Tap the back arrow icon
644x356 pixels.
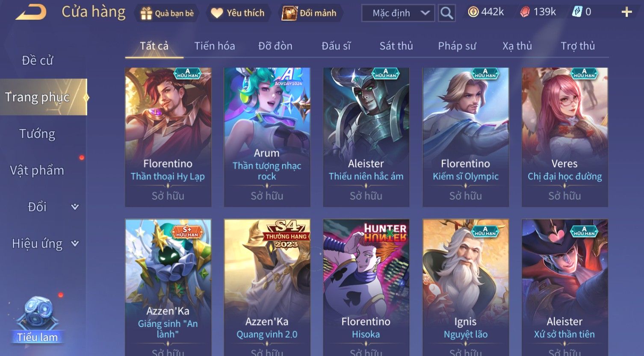point(31,12)
